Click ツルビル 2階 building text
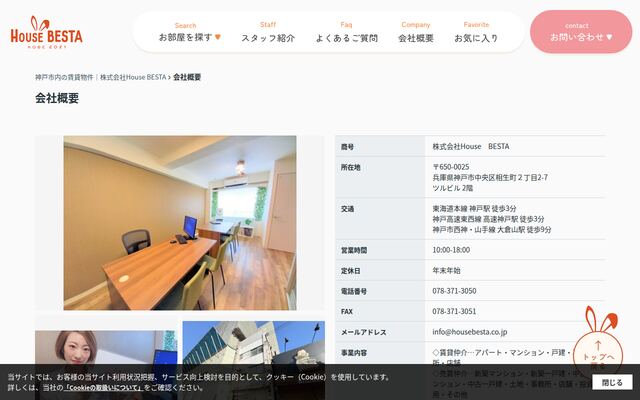The width and height of the screenshot is (640, 400). 452,188
